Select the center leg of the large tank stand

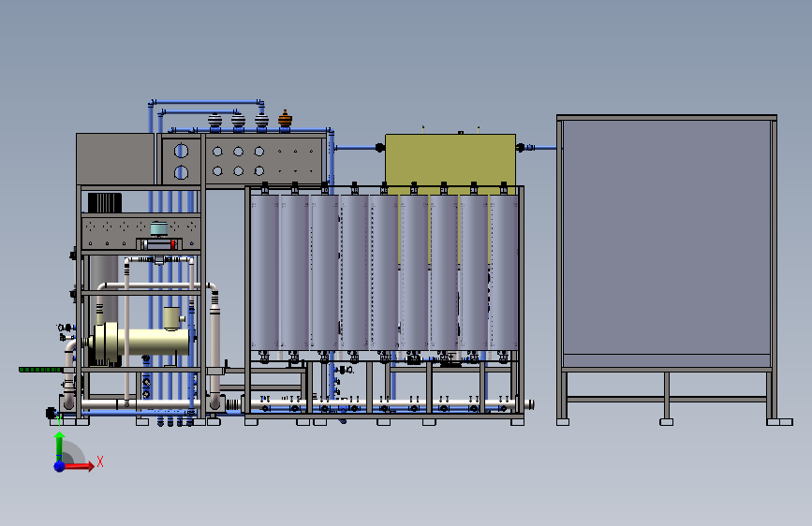click(667, 398)
